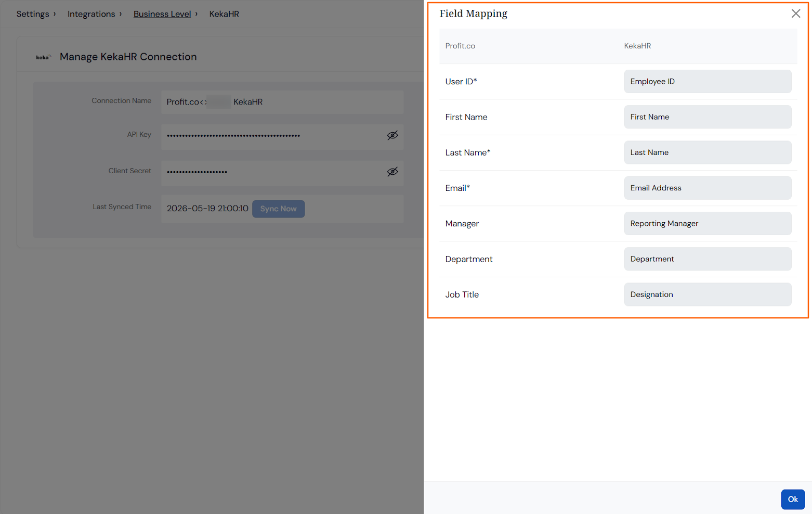Click the Last Name* label
812x514 pixels.
point(468,152)
